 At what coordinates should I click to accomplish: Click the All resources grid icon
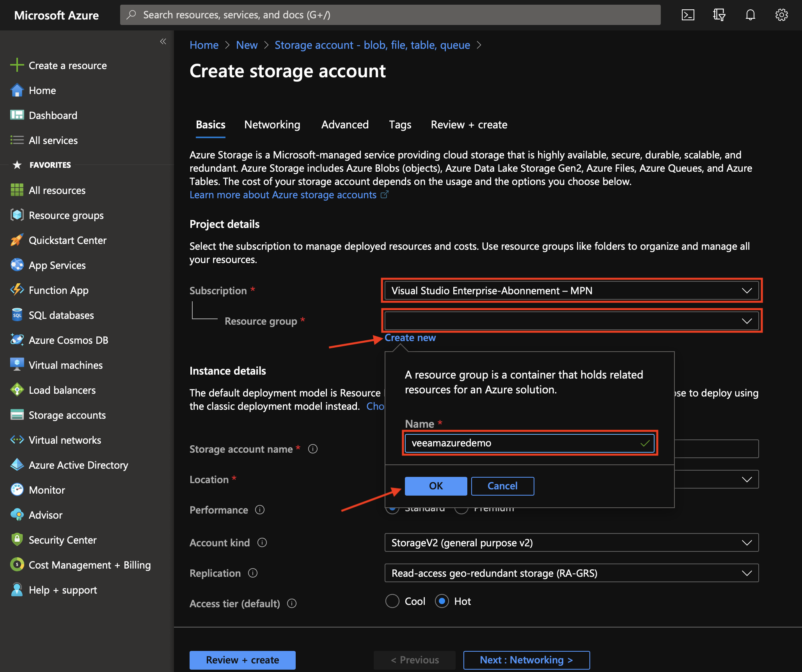17,190
